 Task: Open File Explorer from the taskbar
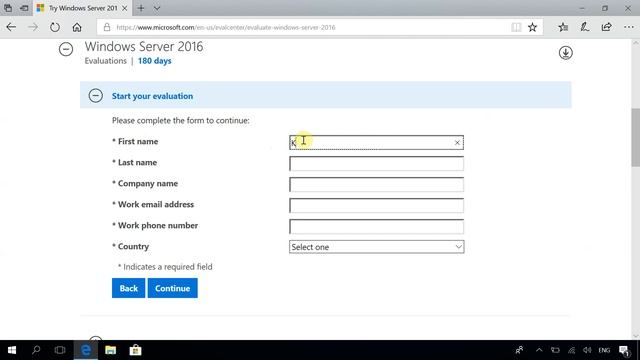click(110, 350)
